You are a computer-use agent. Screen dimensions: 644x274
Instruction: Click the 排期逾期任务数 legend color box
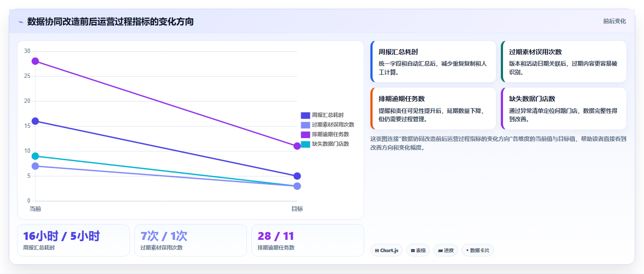(306, 134)
